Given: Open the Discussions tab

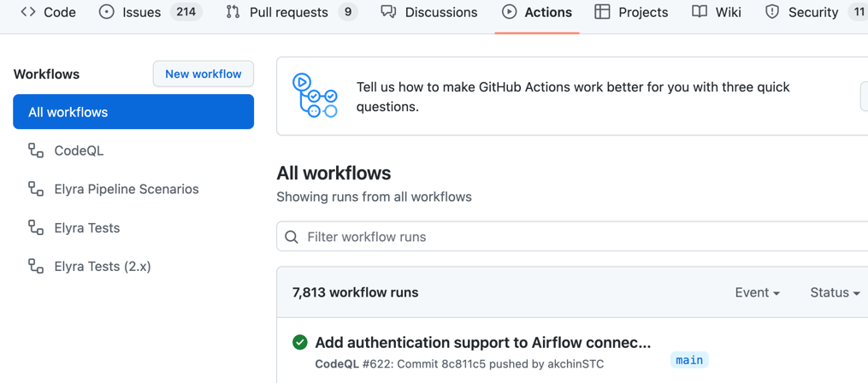Looking at the screenshot, I should [429, 12].
